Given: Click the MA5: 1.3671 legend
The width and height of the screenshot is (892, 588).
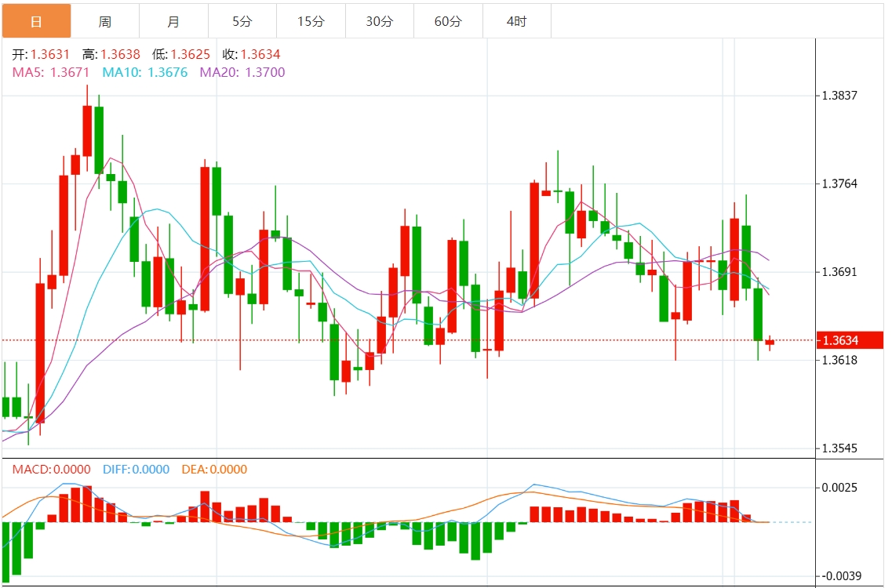Looking at the screenshot, I should pos(51,72).
